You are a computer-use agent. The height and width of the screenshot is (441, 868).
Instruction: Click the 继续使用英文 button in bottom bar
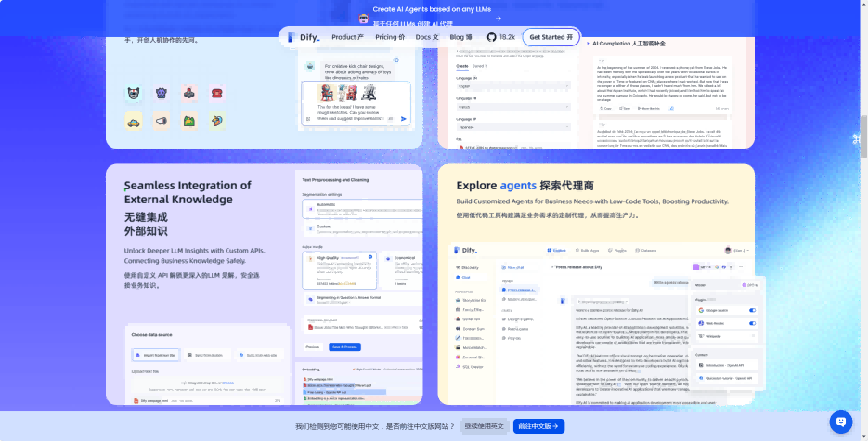click(x=485, y=426)
